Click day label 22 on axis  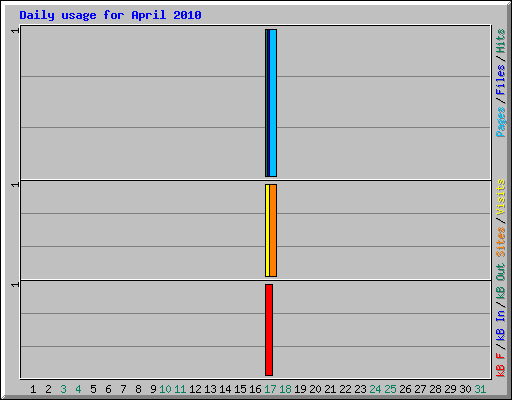click(345, 389)
